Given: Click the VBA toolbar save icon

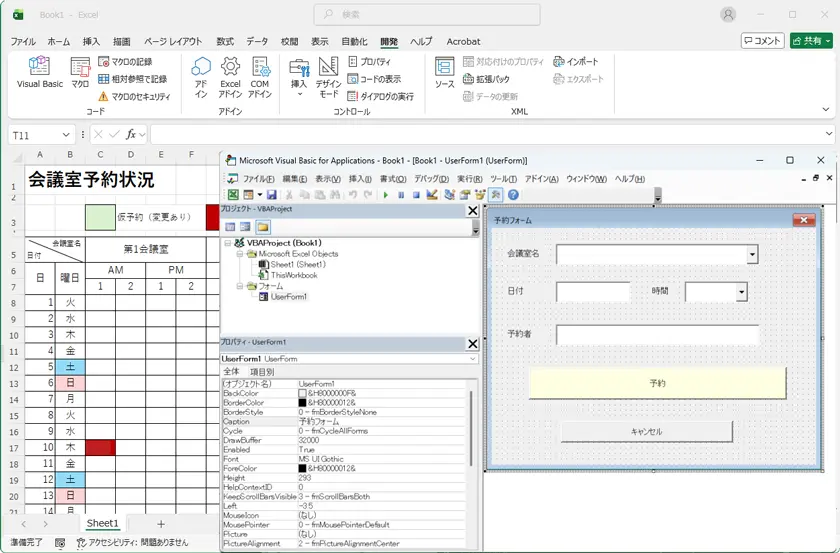Looking at the screenshot, I should pyautogui.click(x=272, y=195).
